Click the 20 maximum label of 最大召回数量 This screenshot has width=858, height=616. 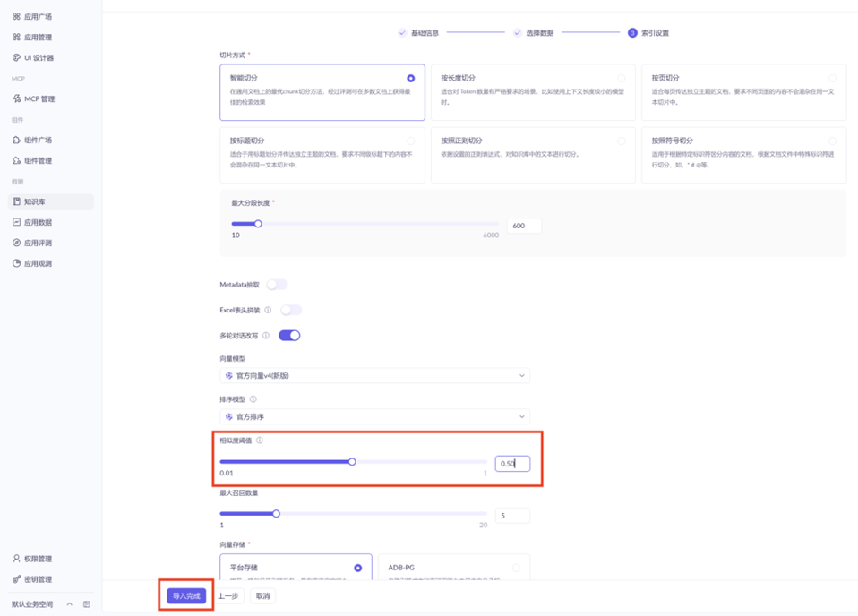point(483,526)
